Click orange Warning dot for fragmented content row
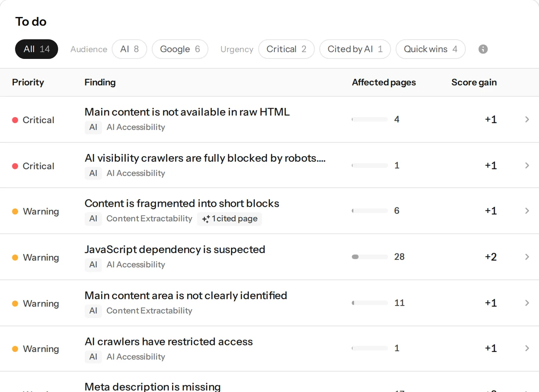 pyautogui.click(x=15, y=211)
